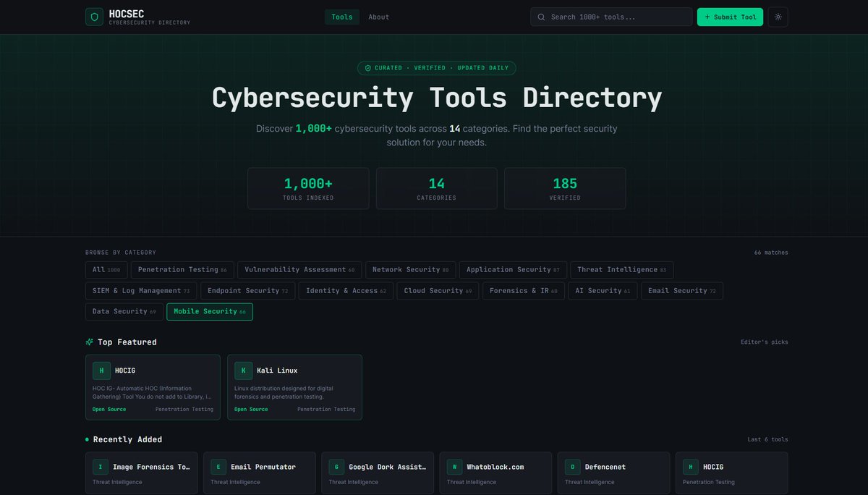Click the HOCSEC shield logo icon
868x495 pixels.
pyautogui.click(x=94, y=17)
